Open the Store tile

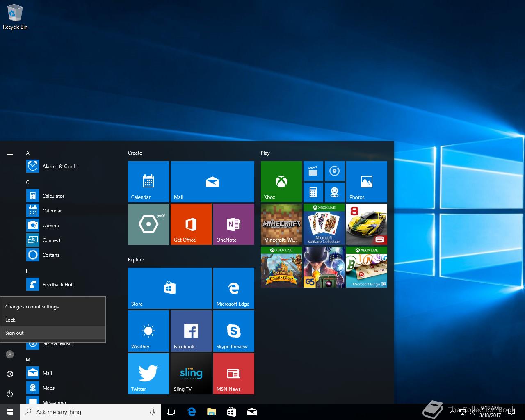pos(170,288)
